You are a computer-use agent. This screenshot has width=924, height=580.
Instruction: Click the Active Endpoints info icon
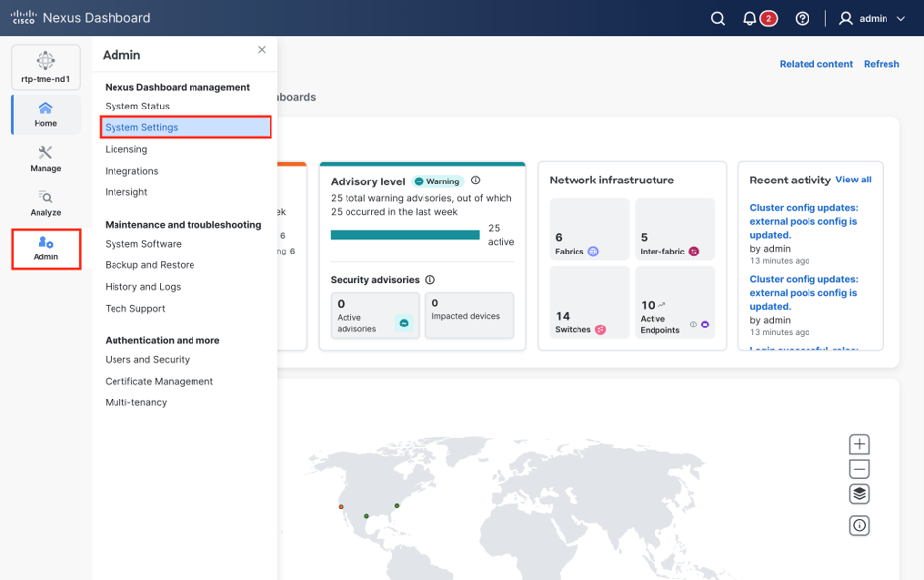tap(693, 325)
